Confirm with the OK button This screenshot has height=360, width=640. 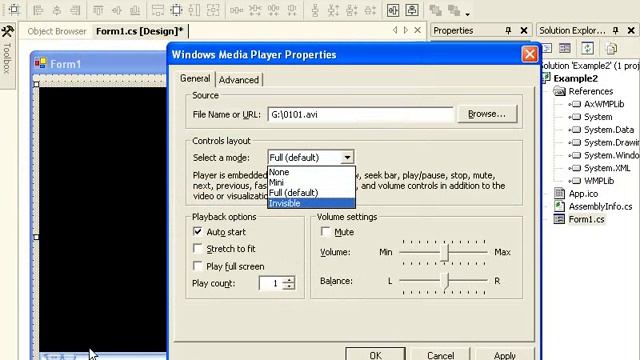(x=376, y=354)
